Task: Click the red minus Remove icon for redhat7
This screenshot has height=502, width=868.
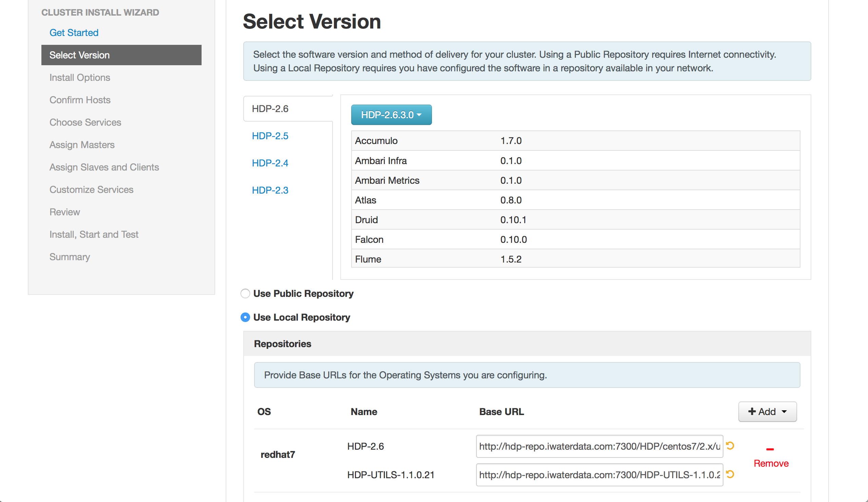Action: (x=770, y=449)
